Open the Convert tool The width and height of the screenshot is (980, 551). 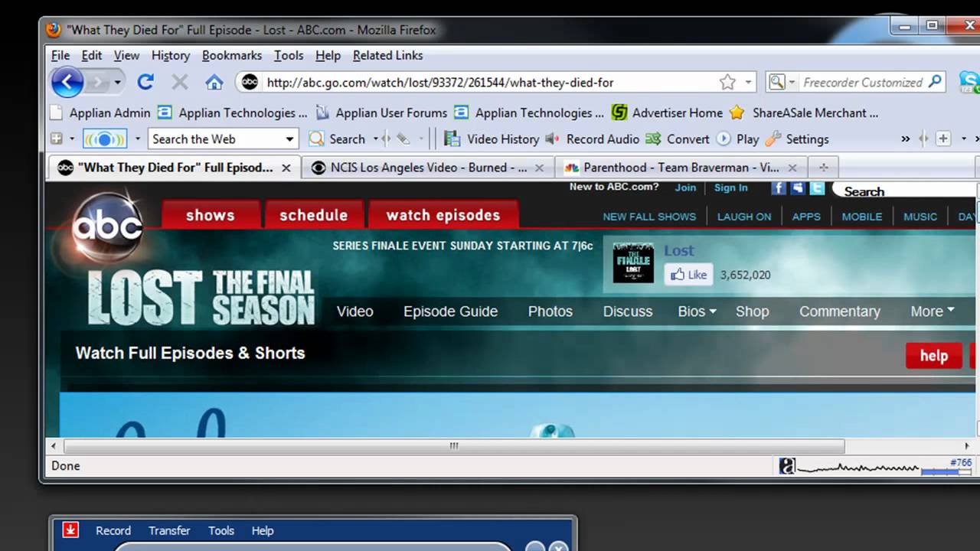coord(678,139)
